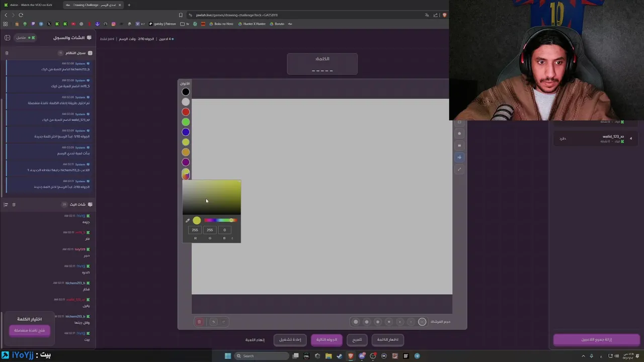Open File Explorer from the taskbar
The height and width of the screenshot is (362, 644).
[329, 356]
